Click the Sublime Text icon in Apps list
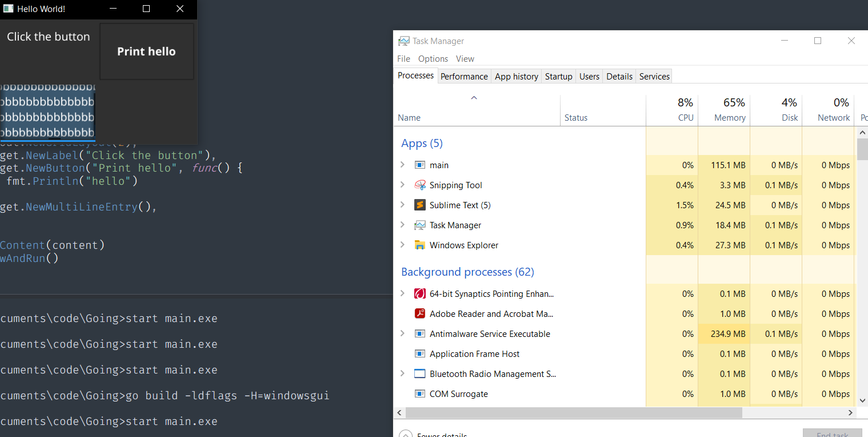868x437 pixels. coord(420,205)
